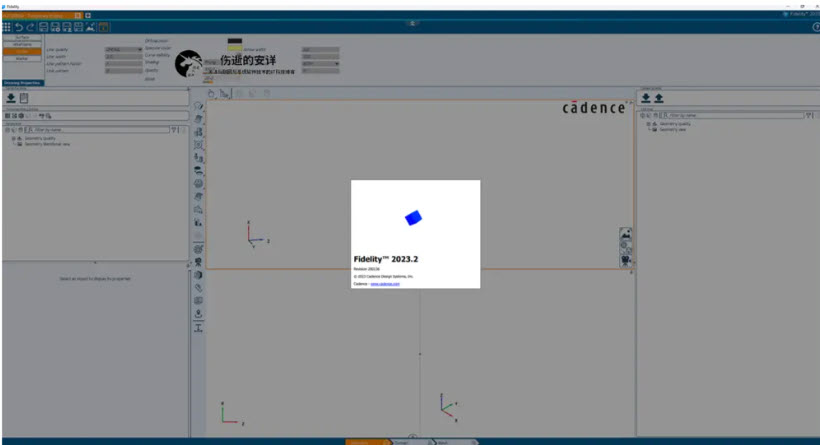Pick the yellow Specular color swatch
The height and width of the screenshot is (445, 820).
pyautogui.click(x=235, y=48)
